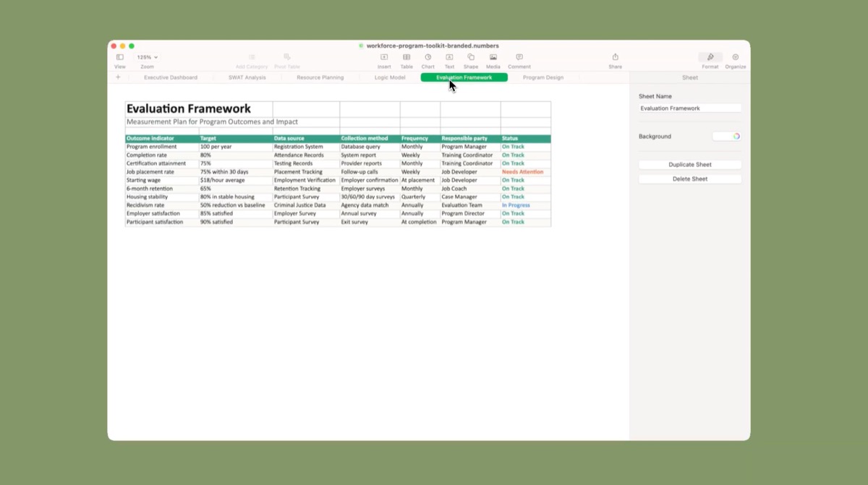The width and height of the screenshot is (868, 485).
Task: Click the Share toolbar icon
Action: (615, 57)
